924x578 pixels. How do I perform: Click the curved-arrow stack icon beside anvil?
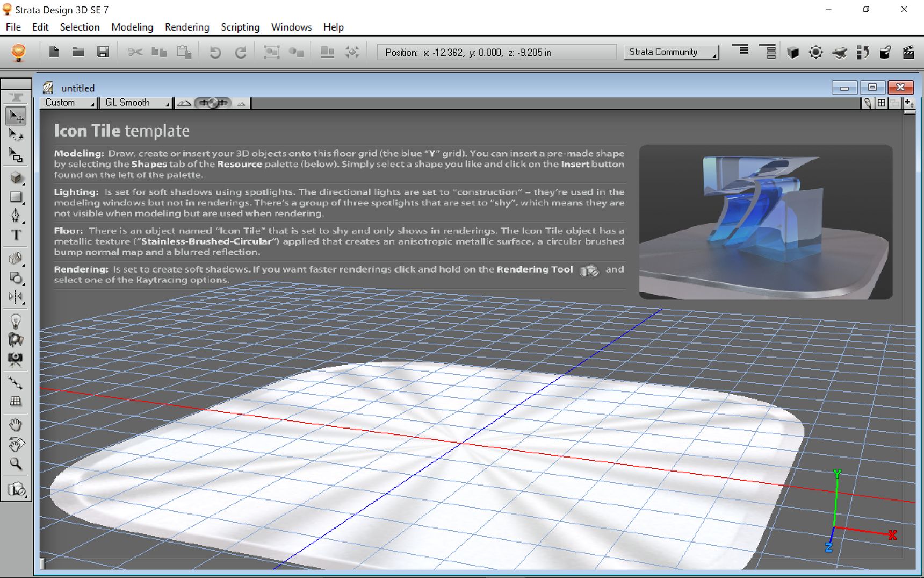863,52
